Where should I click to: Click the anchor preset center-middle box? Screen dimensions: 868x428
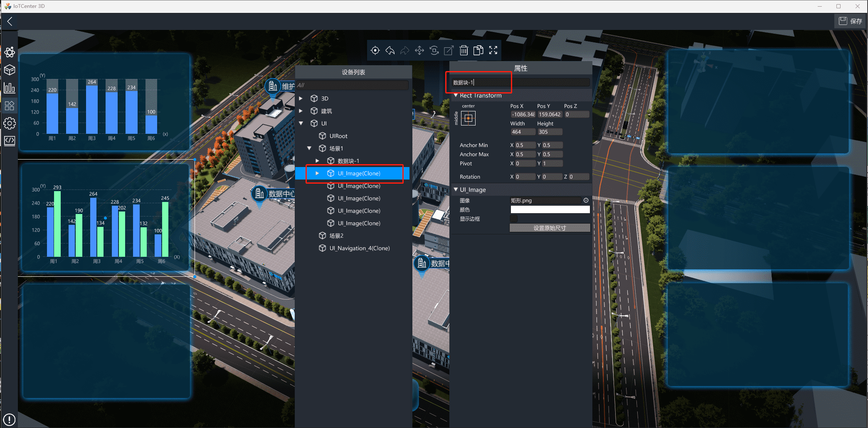coord(468,118)
